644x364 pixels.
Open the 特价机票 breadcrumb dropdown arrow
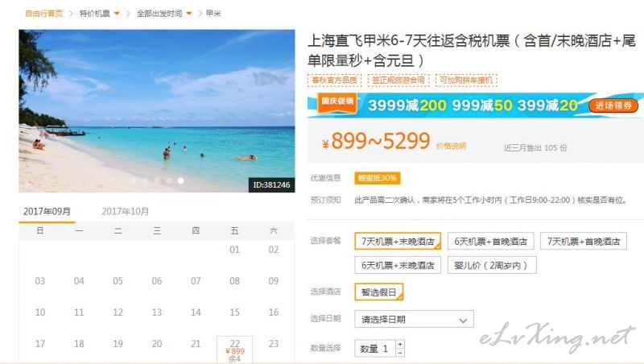pos(117,14)
